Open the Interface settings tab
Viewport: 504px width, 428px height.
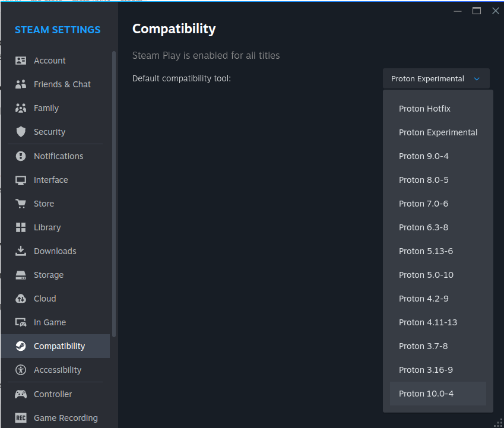point(51,180)
